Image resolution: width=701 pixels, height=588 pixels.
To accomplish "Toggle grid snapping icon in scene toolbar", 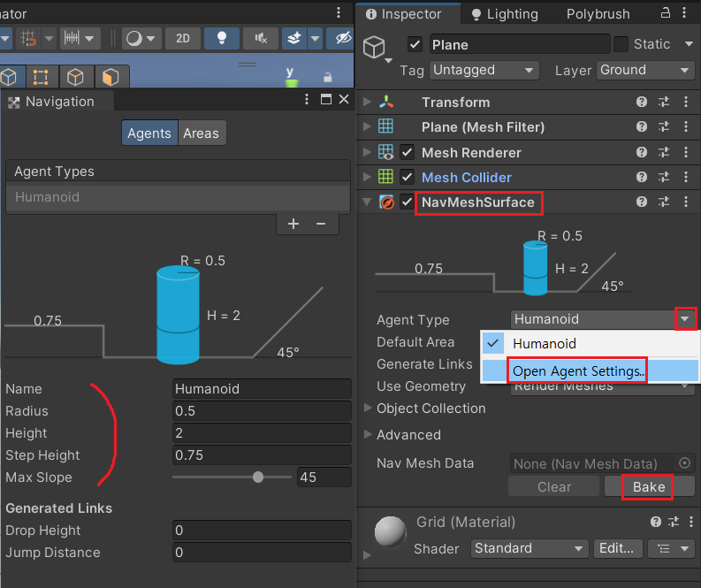I will 27,38.
